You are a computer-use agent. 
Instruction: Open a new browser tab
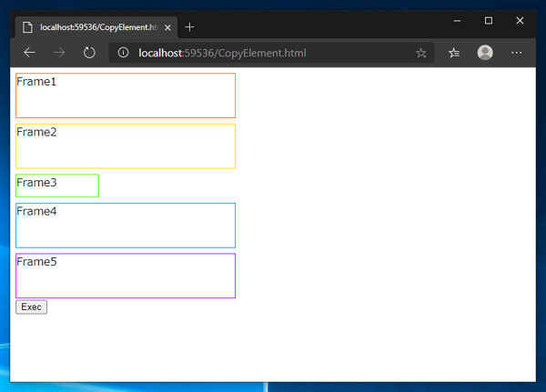click(189, 26)
